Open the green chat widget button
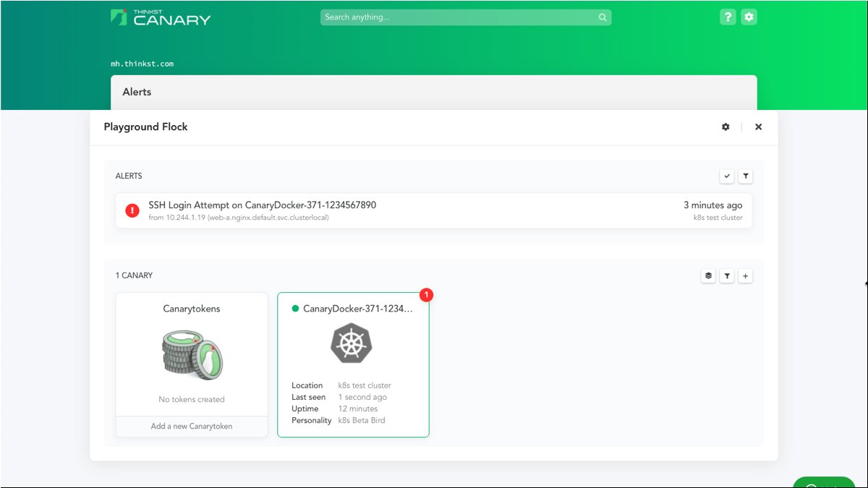Image resolution: width=868 pixels, height=488 pixels. tap(824, 483)
